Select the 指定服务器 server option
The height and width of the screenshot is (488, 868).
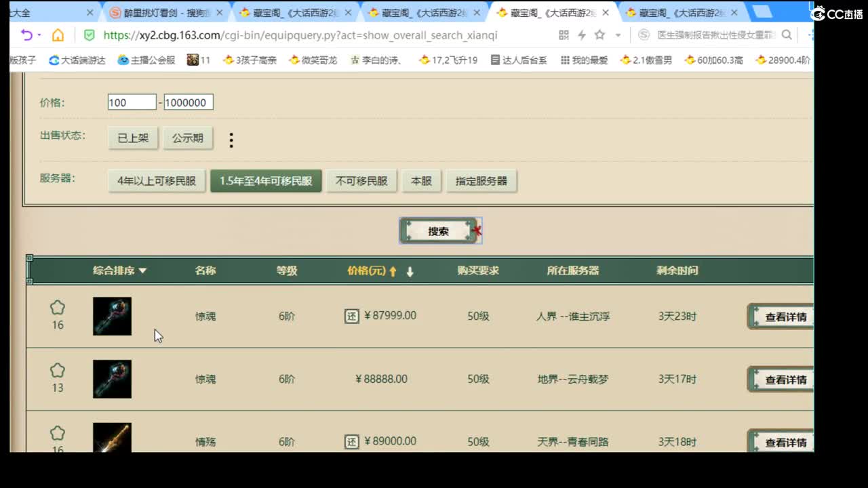tap(481, 181)
